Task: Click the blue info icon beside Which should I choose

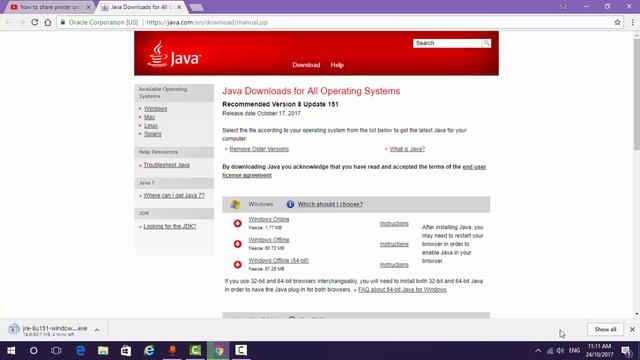Action: click(x=290, y=204)
